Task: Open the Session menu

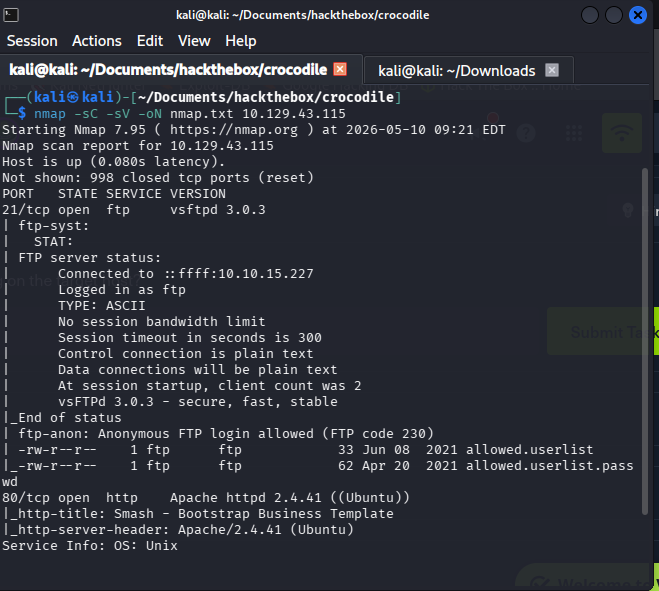Action: coord(32,41)
